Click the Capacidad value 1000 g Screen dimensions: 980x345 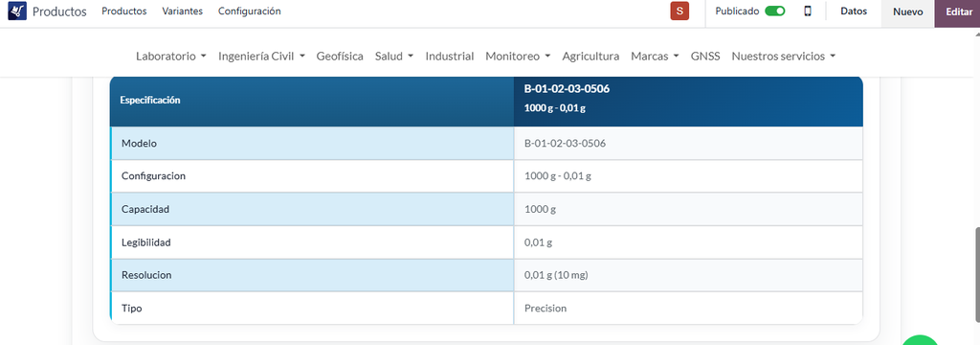click(x=540, y=209)
